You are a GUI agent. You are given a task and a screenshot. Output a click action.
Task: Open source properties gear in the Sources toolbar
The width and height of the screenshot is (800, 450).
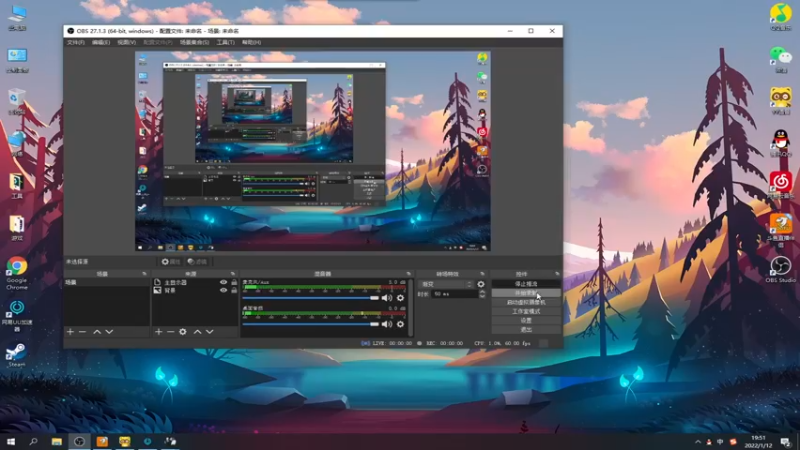(x=183, y=332)
